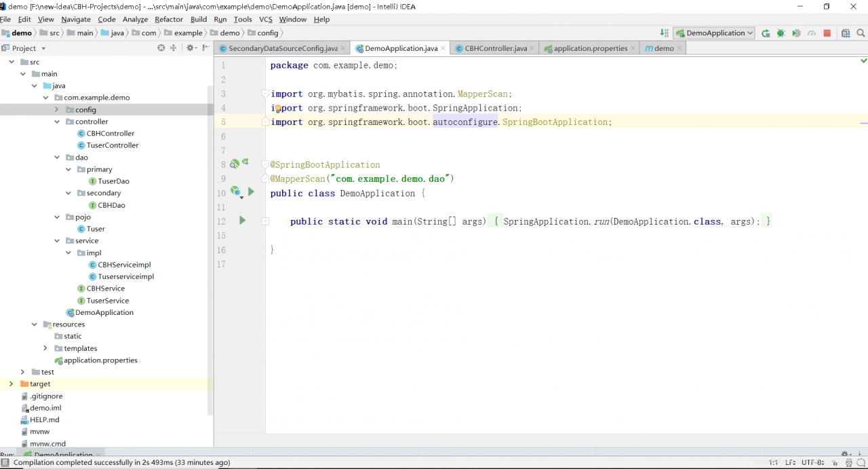Click UTF-8 encoding in status bar
868x469 pixels.
tap(814, 462)
